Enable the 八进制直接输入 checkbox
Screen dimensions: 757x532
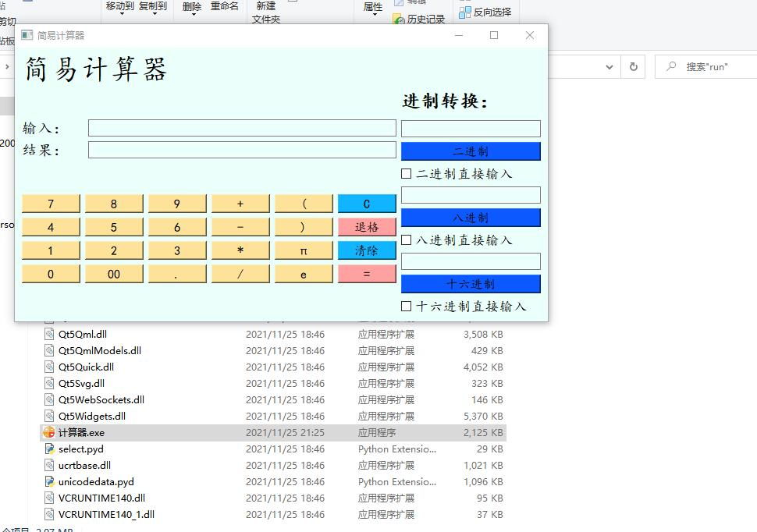click(x=406, y=241)
